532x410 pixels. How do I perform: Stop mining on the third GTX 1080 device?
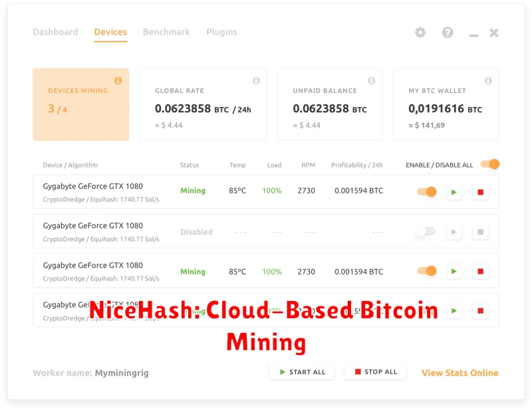(480, 271)
